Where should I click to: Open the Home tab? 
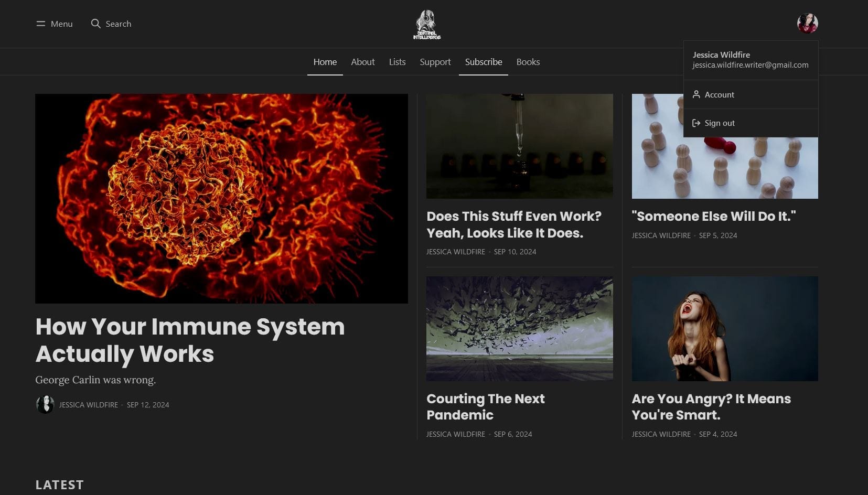(x=325, y=62)
